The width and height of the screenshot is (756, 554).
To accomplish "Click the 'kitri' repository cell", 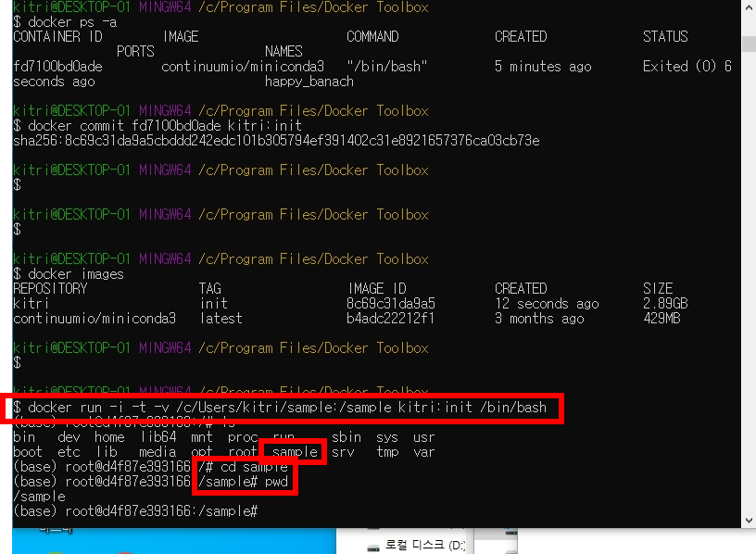I will tap(31, 304).
